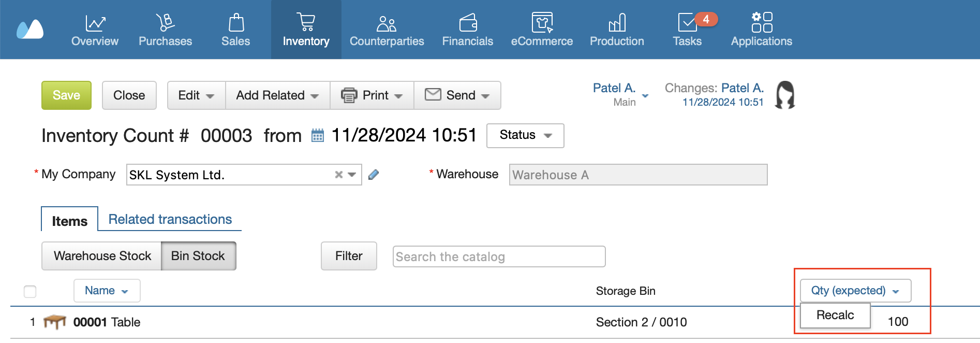Click the user avatar icon

tap(785, 95)
